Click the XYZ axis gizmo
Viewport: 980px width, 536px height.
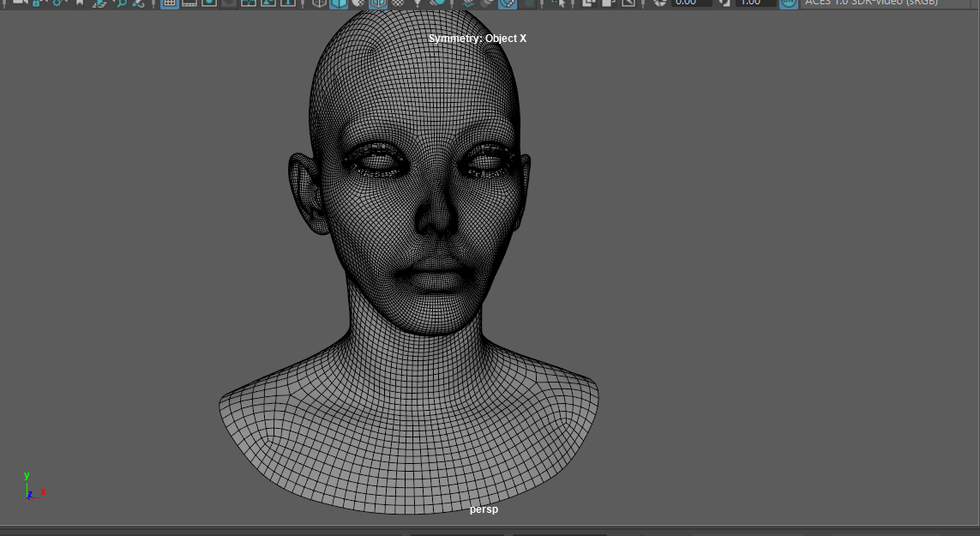pyautogui.click(x=33, y=485)
